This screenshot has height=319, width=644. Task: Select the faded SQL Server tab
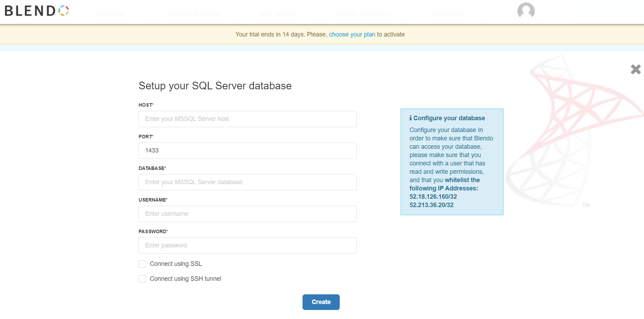[x=278, y=14]
